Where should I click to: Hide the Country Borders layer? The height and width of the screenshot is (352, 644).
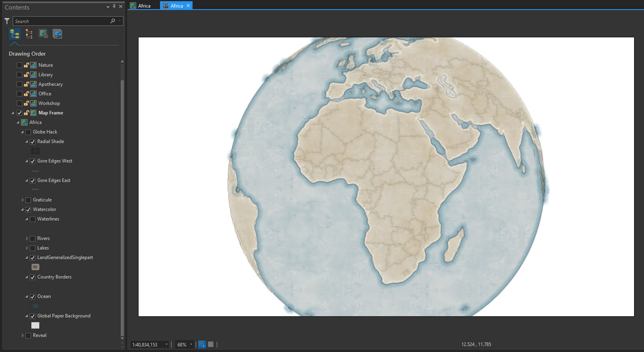pos(33,277)
